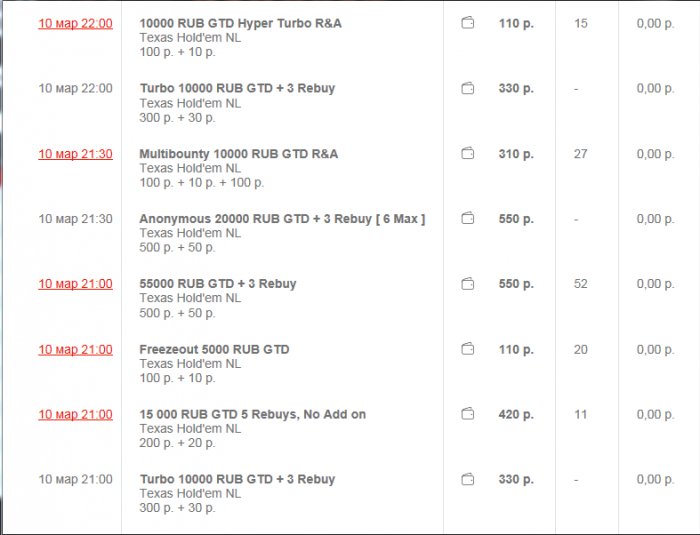Viewport: 700px width, 535px height.
Task: Click 420 p. buy-in of 15 000 RUB GTD
Action: 515,414
